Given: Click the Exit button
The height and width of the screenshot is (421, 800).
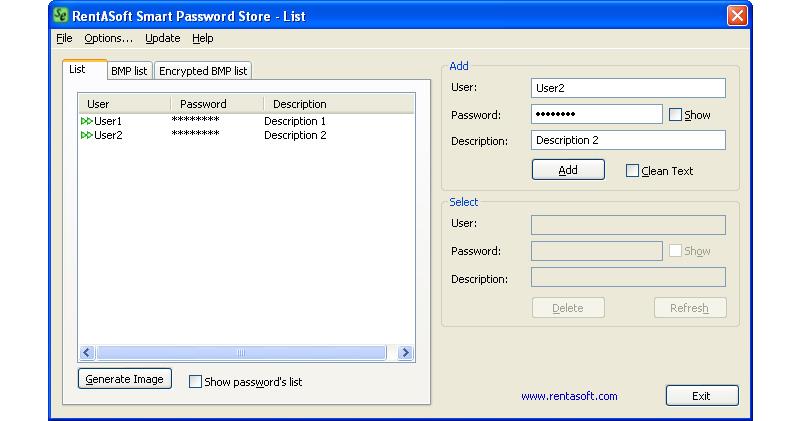Looking at the screenshot, I should coord(702,396).
